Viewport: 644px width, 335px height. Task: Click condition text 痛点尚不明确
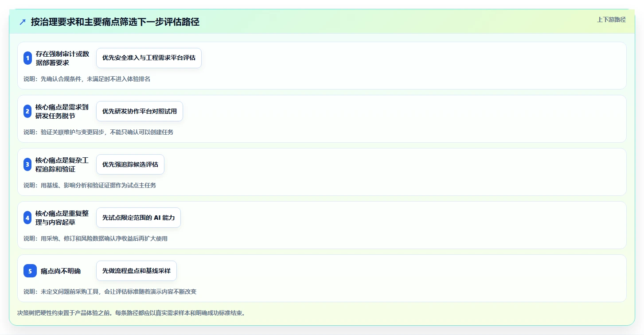click(61, 271)
